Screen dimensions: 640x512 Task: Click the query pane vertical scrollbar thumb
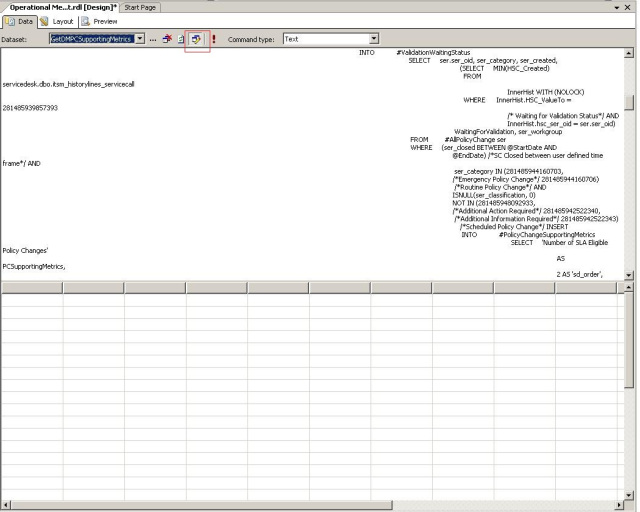tap(629, 102)
